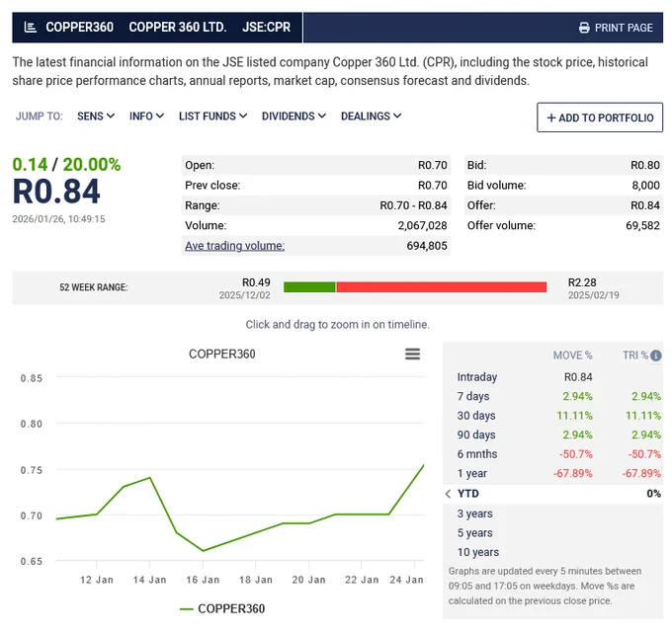The height and width of the screenshot is (633, 672).
Task: Click the back chevron next to YTD
Action: pyautogui.click(x=448, y=494)
